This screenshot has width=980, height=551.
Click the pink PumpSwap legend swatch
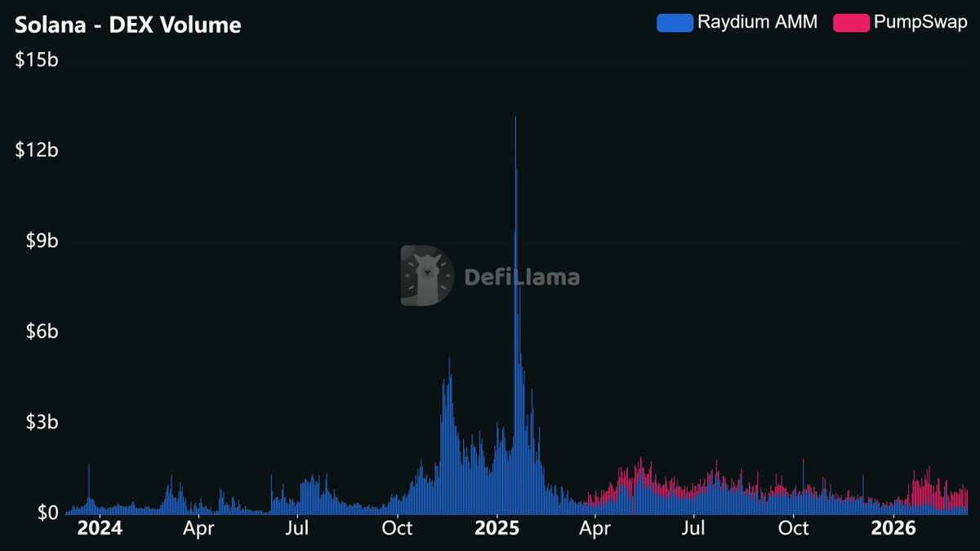pos(851,23)
